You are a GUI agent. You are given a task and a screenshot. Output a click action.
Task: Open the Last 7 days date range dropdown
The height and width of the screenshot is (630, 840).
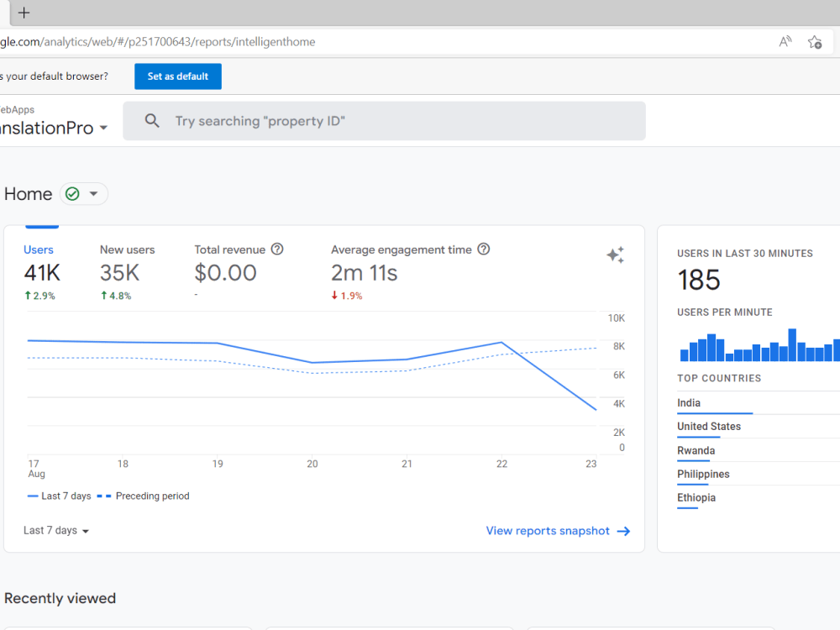coord(56,530)
